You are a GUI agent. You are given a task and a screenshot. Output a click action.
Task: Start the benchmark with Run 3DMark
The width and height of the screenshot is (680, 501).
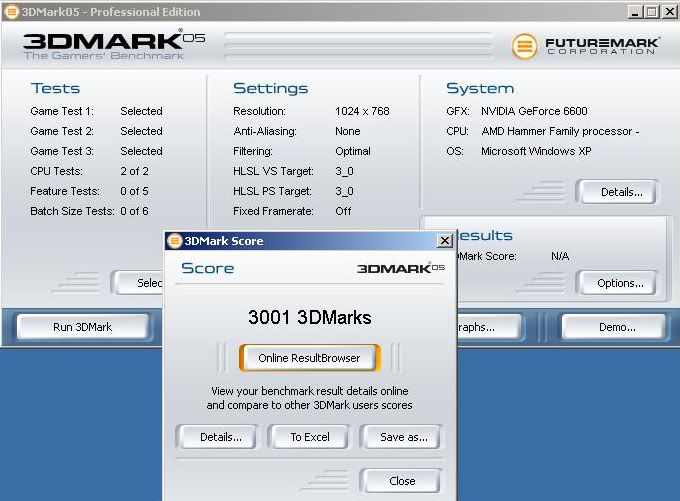click(82, 327)
